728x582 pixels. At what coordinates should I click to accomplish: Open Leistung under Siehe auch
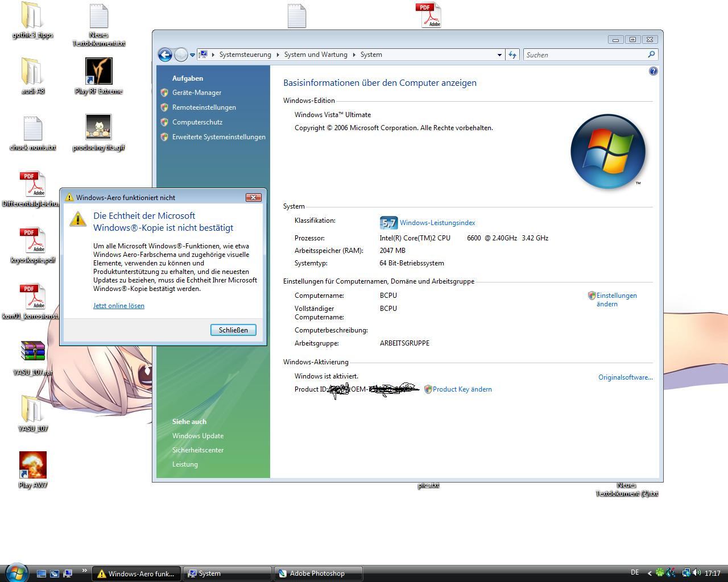point(185,464)
